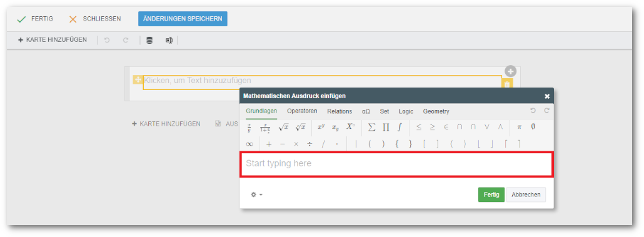Insert a closing square bracket
The image size is (644, 237).
pos(438,144)
